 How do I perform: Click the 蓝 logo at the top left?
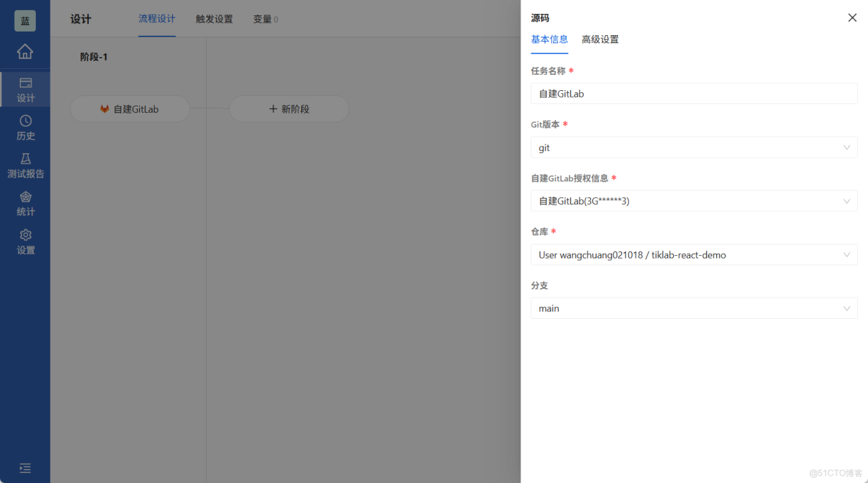click(x=25, y=20)
